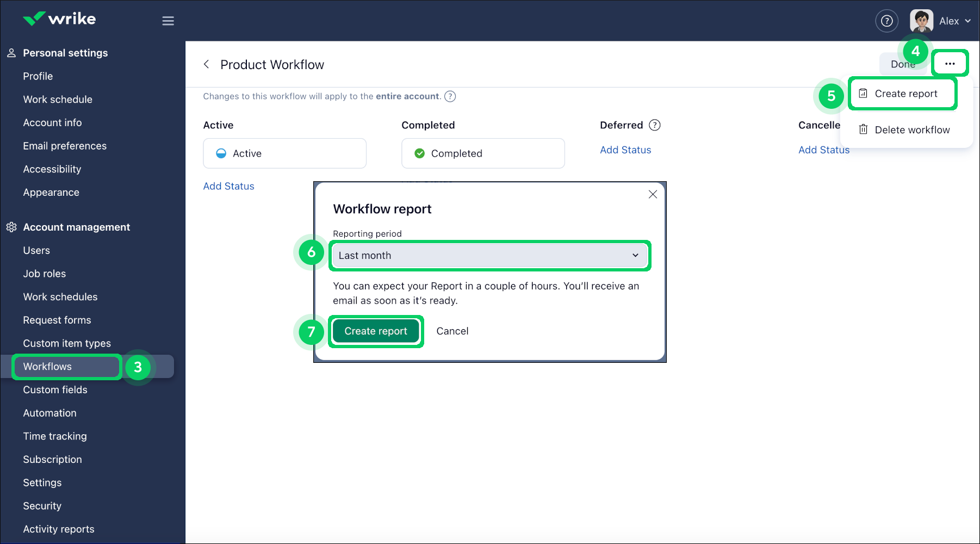980x544 pixels.
Task: Open the three-dot options menu
Action: (x=950, y=63)
